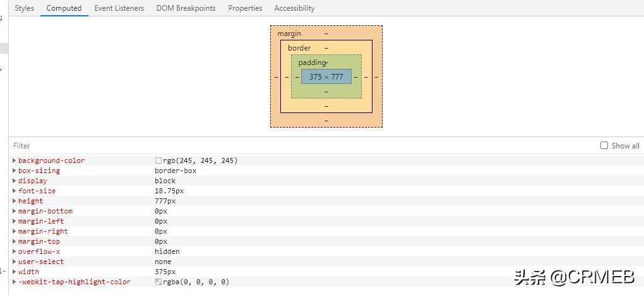Viewport: 644px width, 295px height.
Task: Switch to the Styles tab
Action: (x=24, y=8)
